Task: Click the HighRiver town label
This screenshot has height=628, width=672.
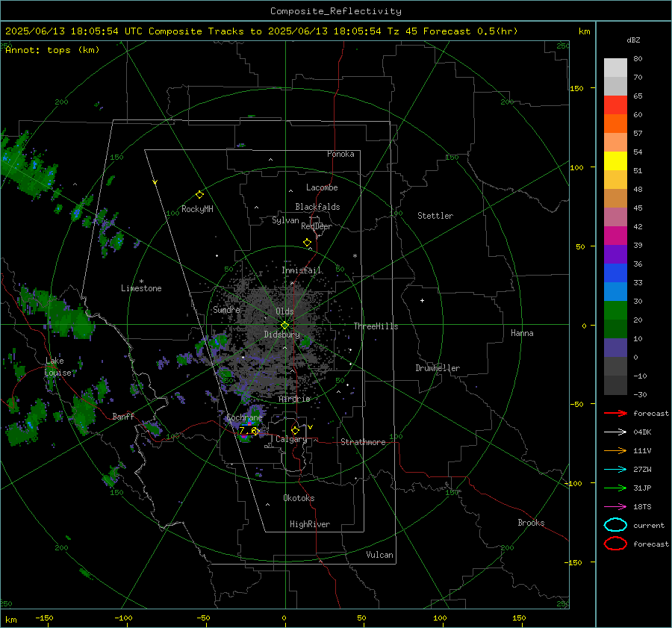Action: click(310, 524)
